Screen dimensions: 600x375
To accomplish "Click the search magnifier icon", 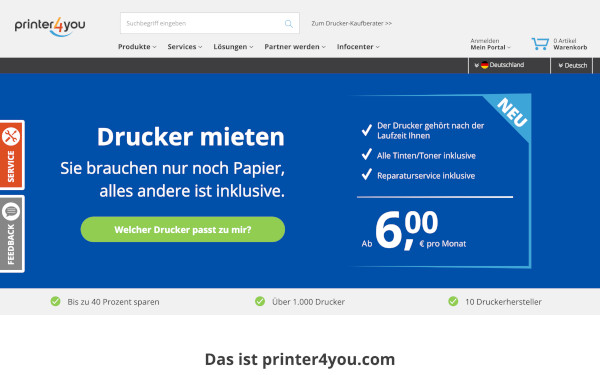I will pos(289,24).
